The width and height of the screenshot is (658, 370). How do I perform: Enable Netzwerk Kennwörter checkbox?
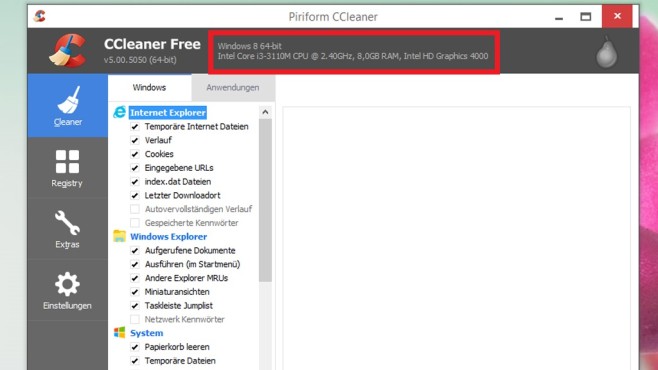135,320
